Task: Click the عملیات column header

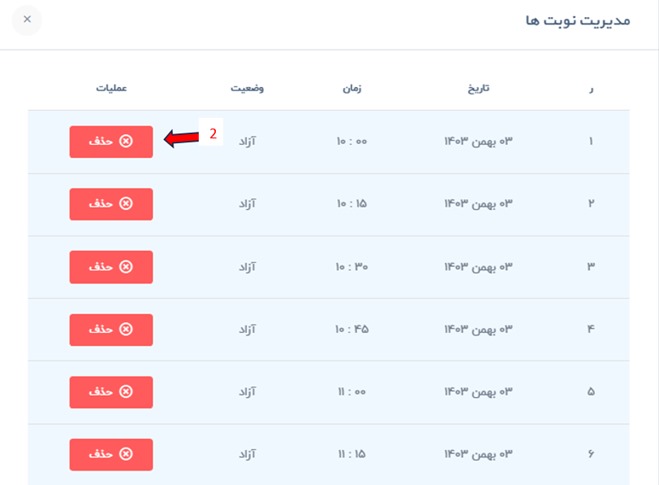Action: click(111, 88)
